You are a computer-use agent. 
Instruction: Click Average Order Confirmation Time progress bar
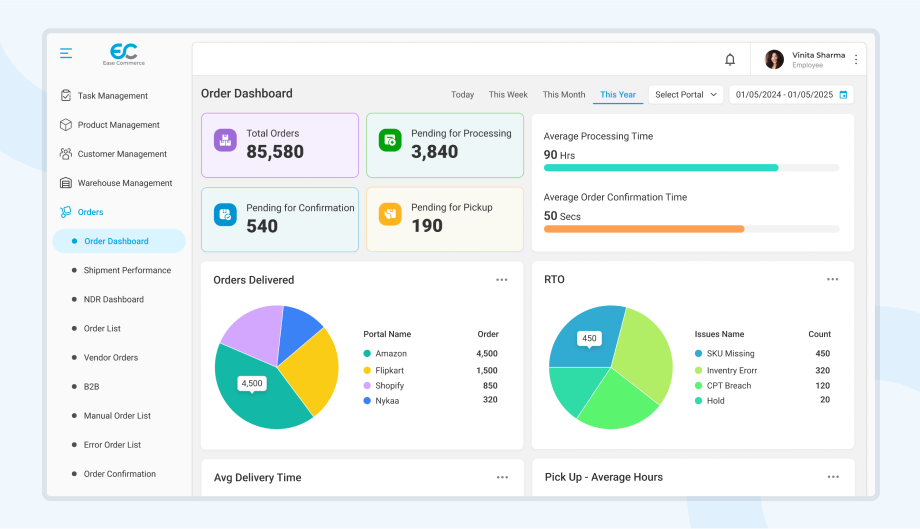tap(691, 229)
